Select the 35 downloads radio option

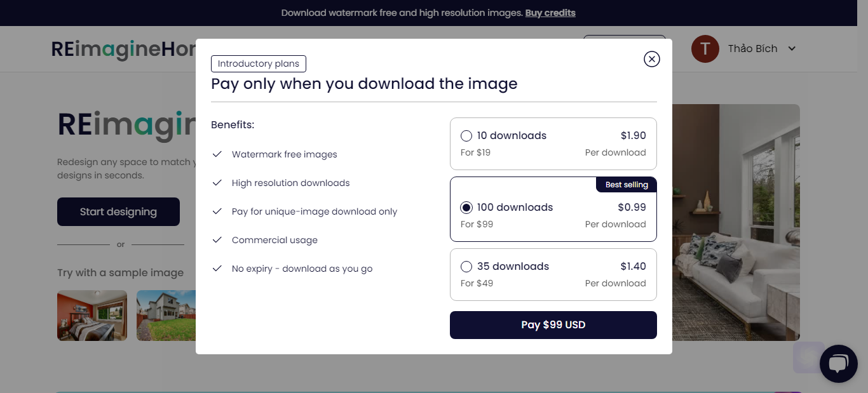coord(466,267)
